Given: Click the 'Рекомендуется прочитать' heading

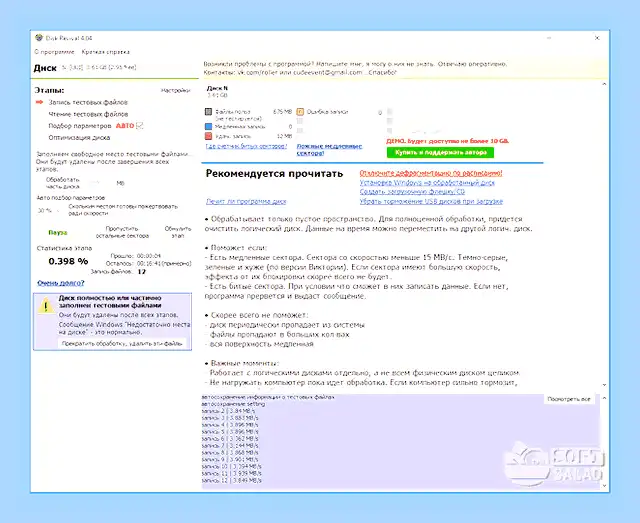Looking at the screenshot, I should point(274,174).
